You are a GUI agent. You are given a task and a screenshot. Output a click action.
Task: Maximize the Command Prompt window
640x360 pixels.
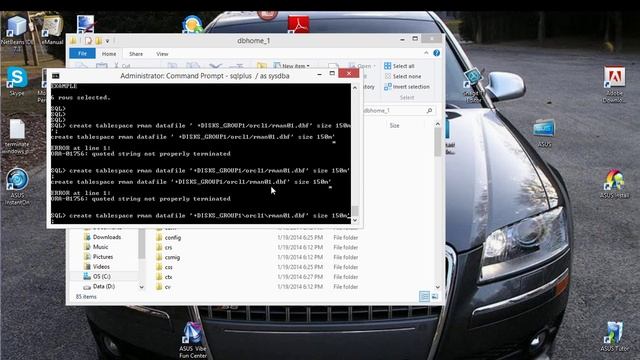(332, 73)
